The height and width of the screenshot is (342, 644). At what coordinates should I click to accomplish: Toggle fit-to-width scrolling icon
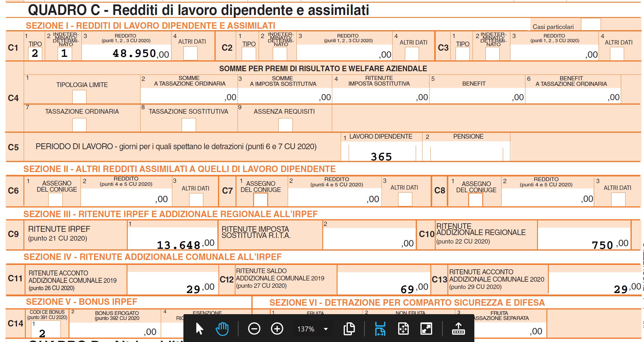pos(380,329)
